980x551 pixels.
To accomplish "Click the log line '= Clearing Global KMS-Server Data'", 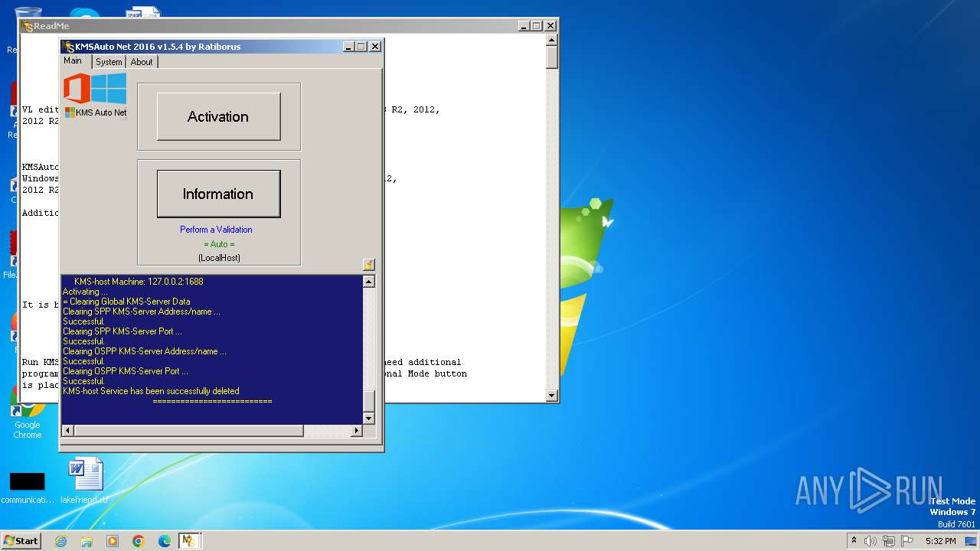I will pos(126,302).
